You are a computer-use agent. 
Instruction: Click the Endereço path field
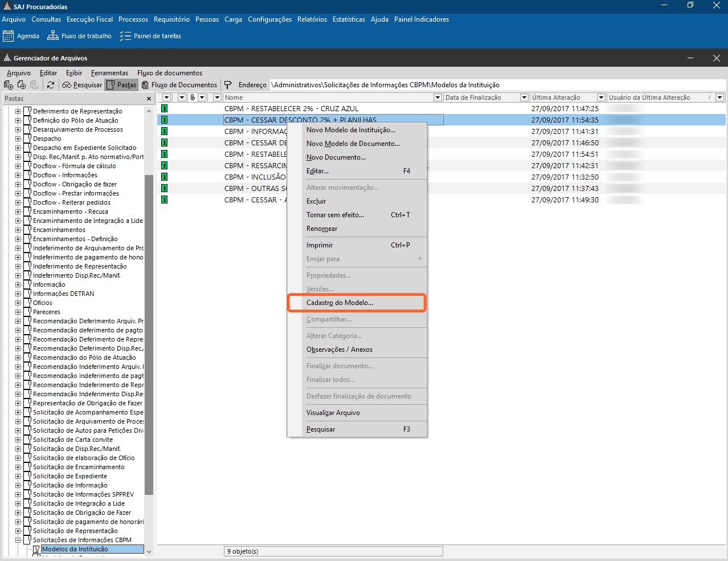click(x=496, y=85)
